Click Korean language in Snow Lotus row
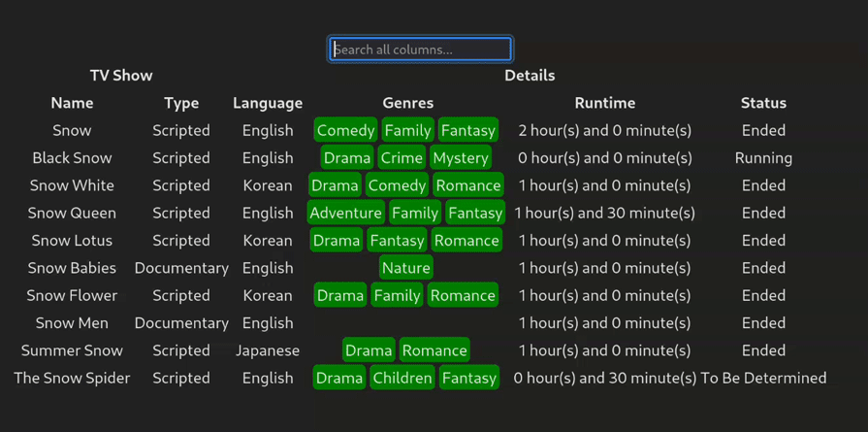Image resolution: width=868 pixels, height=432 pixels. point(268,241)
